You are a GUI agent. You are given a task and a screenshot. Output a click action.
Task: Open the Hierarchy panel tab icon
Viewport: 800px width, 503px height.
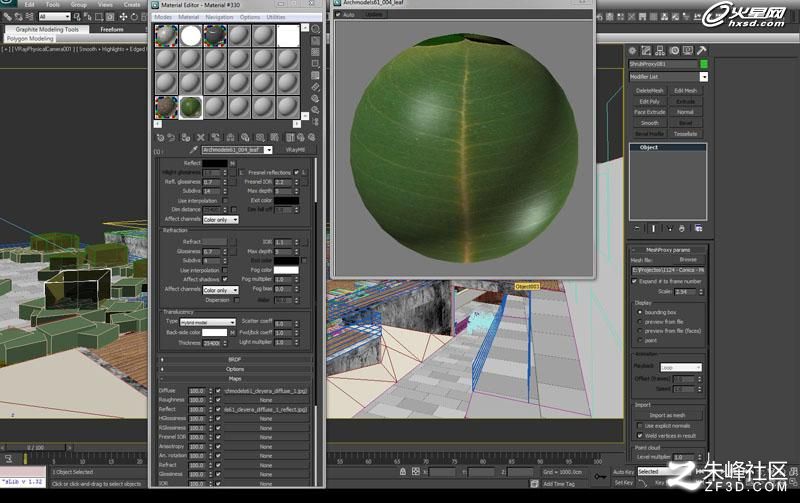[x=660, y=51]
